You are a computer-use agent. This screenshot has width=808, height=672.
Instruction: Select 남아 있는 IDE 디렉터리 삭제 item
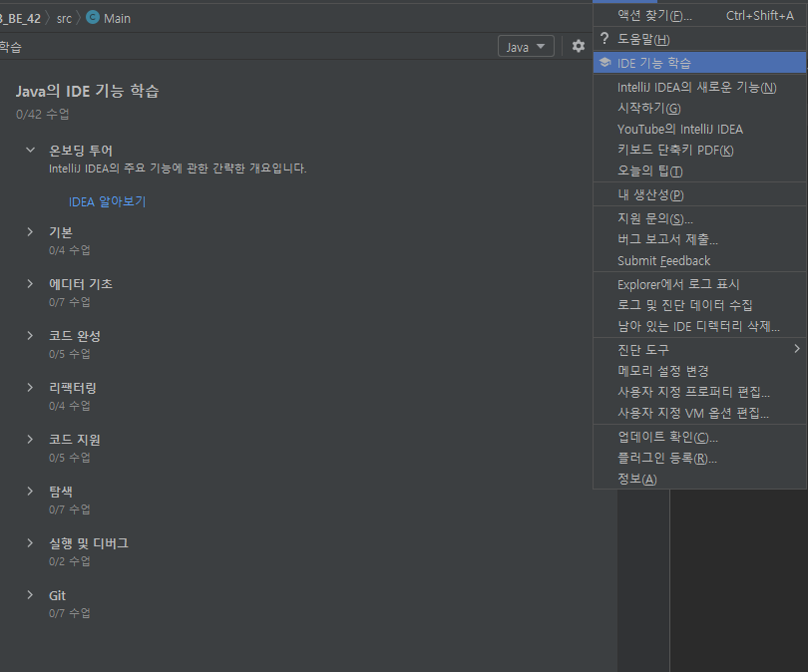click(700, 326)
